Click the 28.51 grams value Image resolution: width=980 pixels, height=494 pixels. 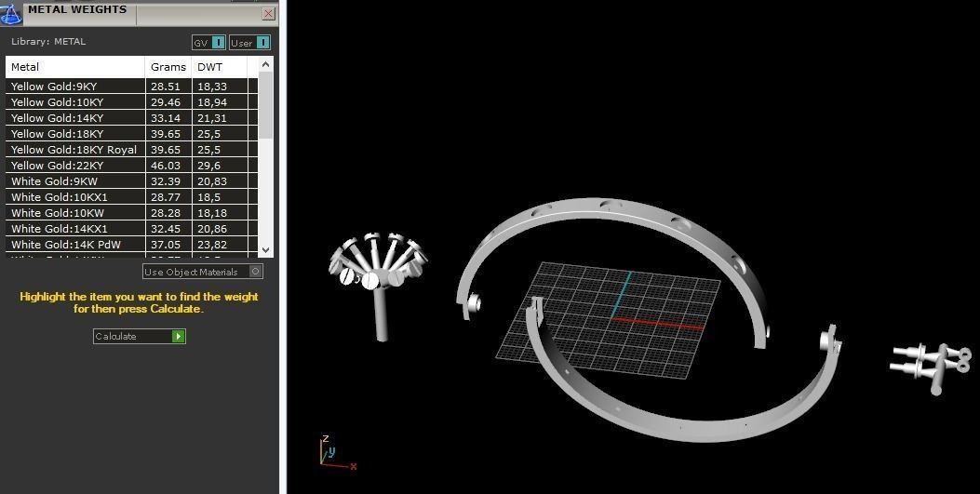[165, 87]
